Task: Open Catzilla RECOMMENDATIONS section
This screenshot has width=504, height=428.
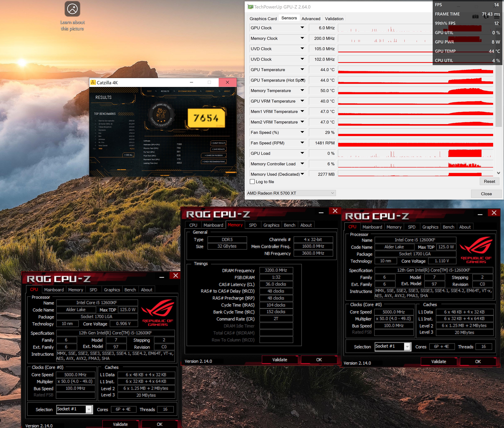Action: (x=187, y=91)
